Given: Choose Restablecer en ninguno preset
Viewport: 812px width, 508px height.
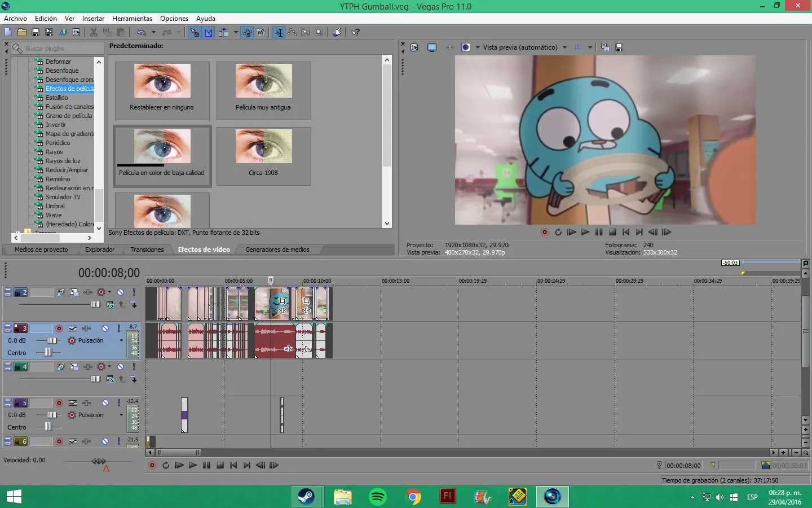Looking at the screenshot, I should pos(162,90).
